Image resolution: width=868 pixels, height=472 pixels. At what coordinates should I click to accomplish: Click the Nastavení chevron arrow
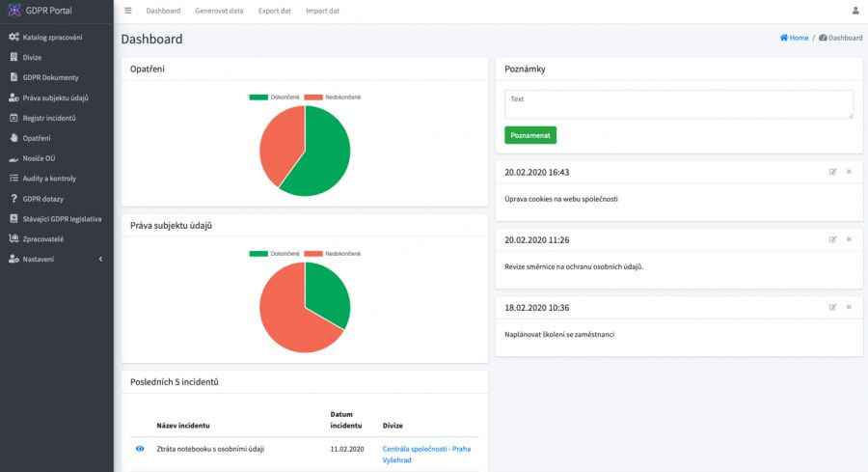pyautogui.click(x=100, y=260)
